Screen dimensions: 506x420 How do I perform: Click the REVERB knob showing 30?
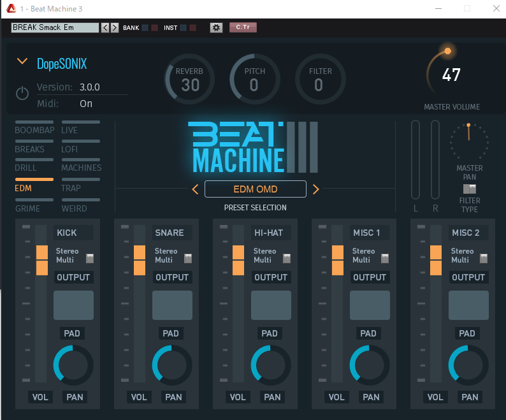pos(190,79)
